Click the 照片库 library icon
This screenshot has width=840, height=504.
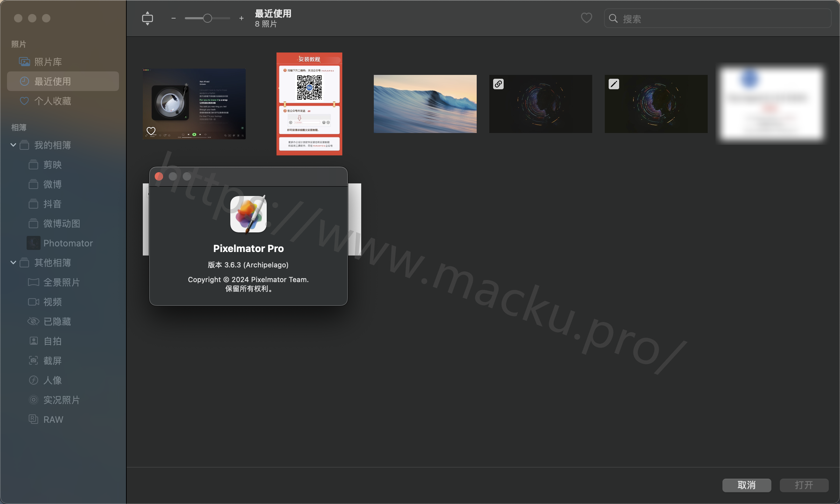[24, 62]
